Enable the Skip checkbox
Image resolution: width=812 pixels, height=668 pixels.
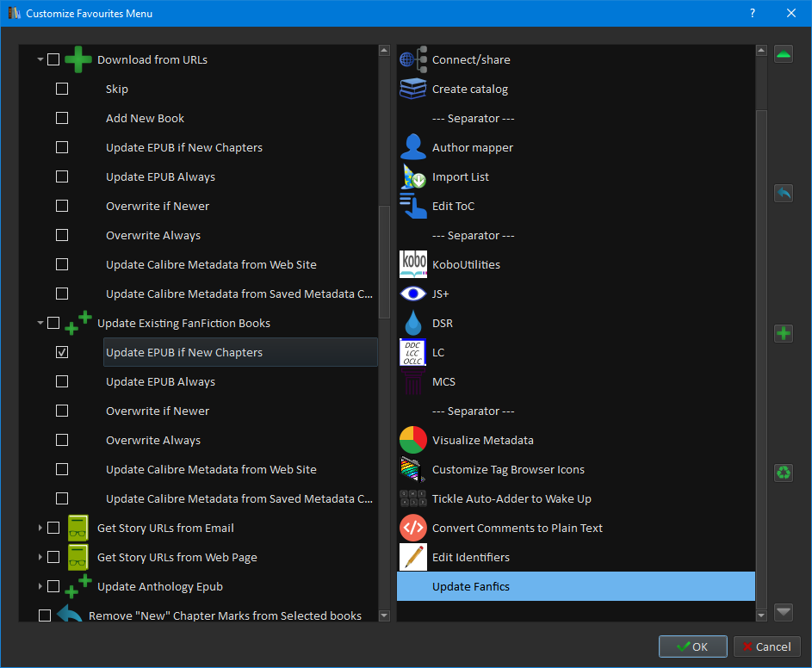[62, 89]
